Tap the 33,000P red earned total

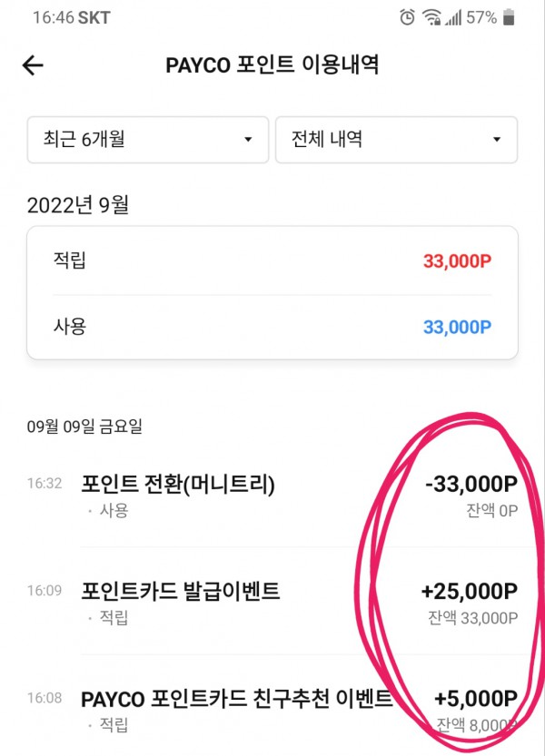pos(457,261)
